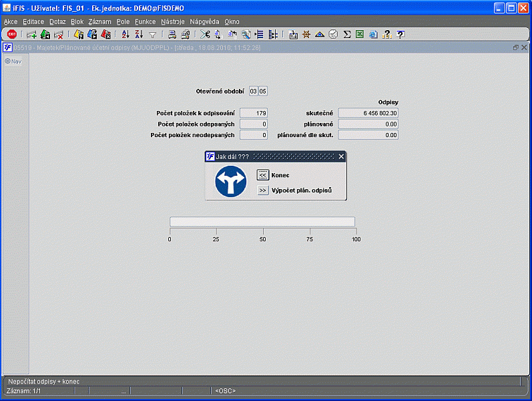Click the green Excel export icon
Screen dimensions: 532x401
[x=360, y=34]
